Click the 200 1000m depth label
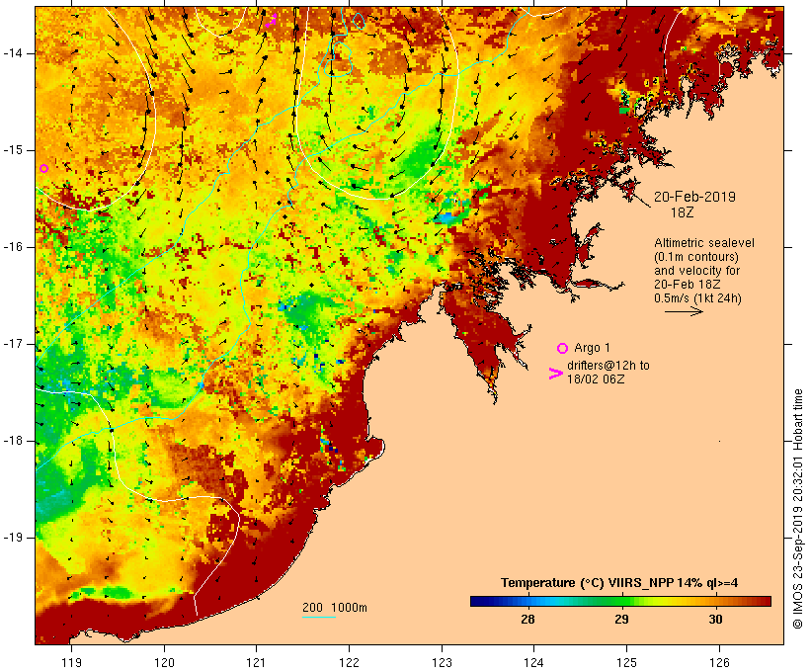Image resolution: width=810 pixels, height=672 pixels. point(335,608)
